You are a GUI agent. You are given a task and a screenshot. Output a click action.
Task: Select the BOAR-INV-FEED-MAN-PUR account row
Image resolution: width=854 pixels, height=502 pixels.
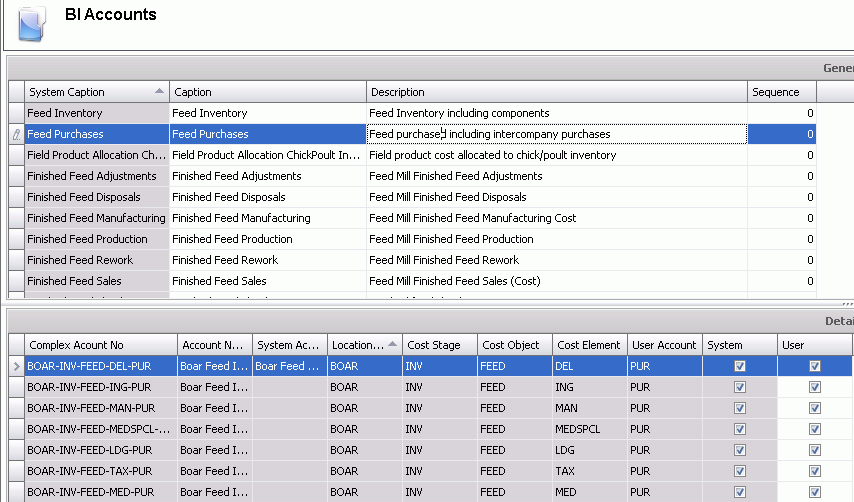[x=100, y=408]
